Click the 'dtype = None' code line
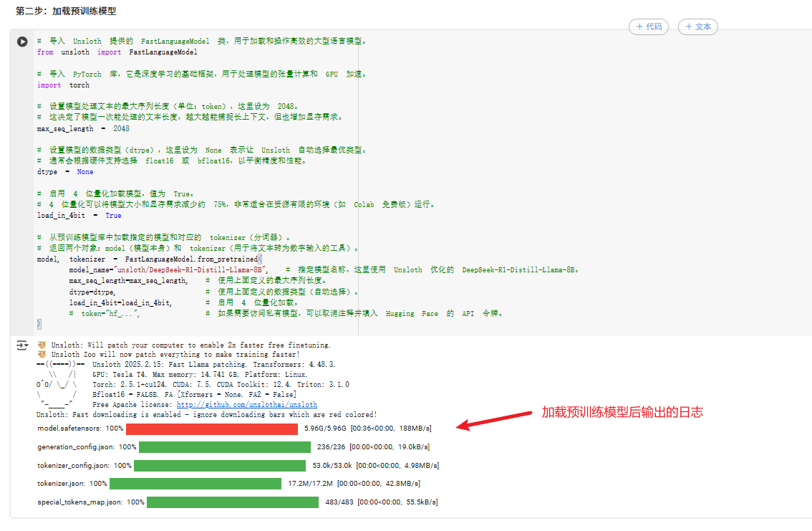 pyautogui.click(x=65, y=172)
